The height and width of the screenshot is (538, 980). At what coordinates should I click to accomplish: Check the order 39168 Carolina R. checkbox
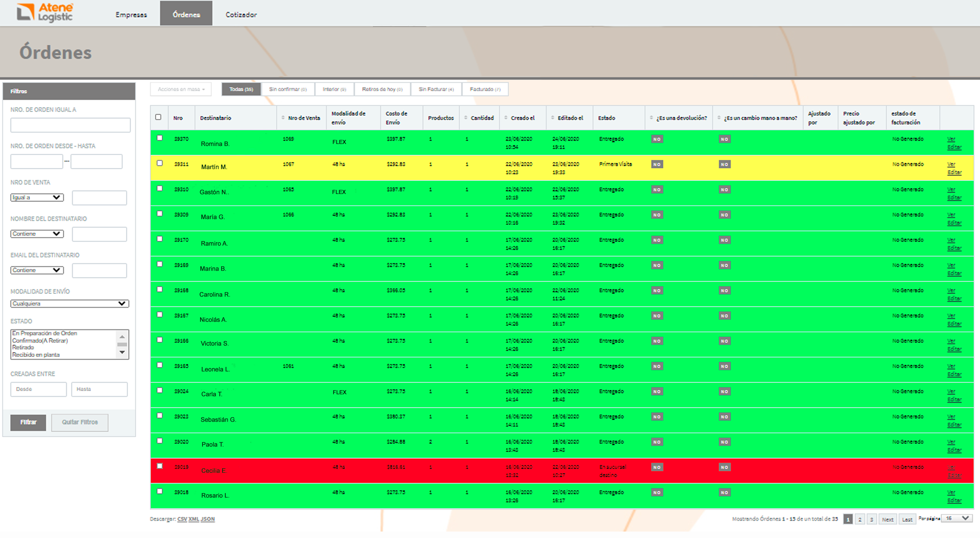click(160, 289)
